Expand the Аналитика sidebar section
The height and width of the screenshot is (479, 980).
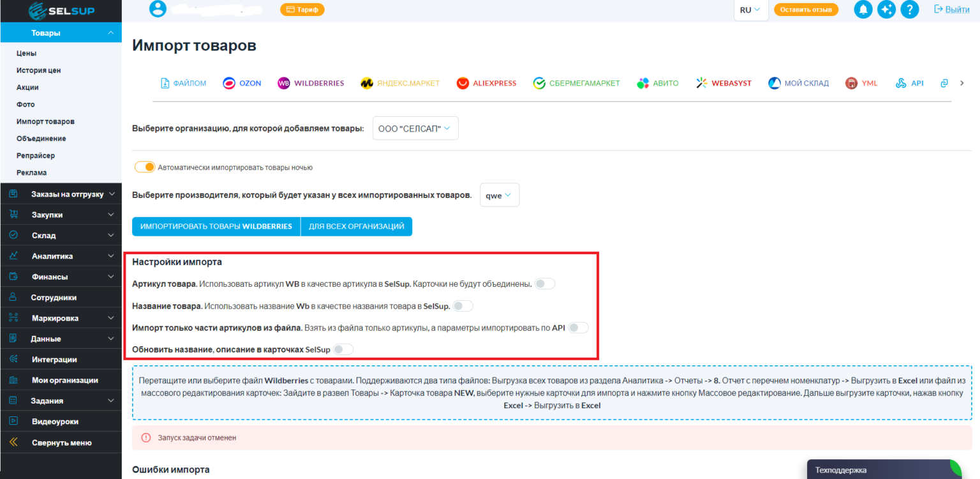(x=61, y=256)
